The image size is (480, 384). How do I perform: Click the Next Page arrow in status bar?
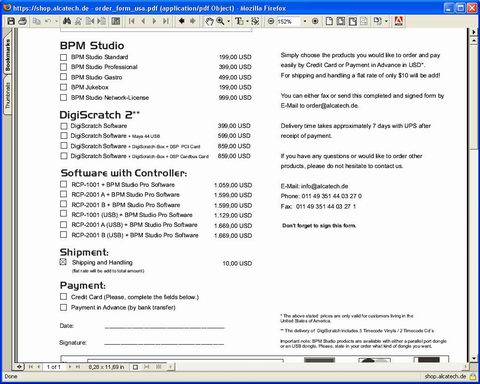pyautogui.click(x=70, y=367)
